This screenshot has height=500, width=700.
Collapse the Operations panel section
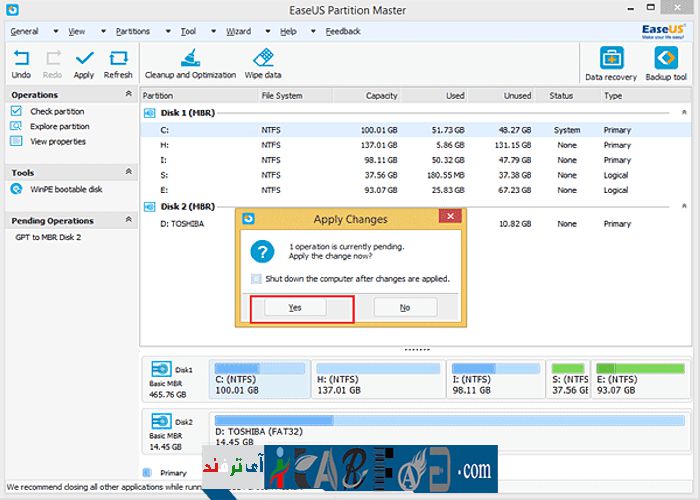(128, 95)
